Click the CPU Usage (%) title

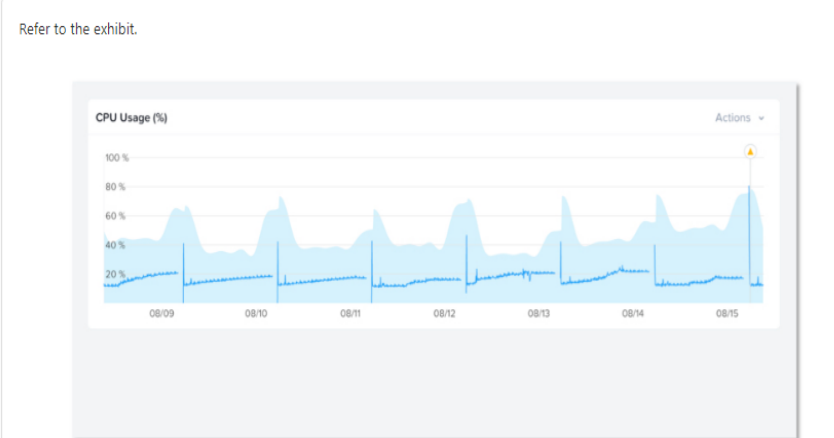click(131, 118)
